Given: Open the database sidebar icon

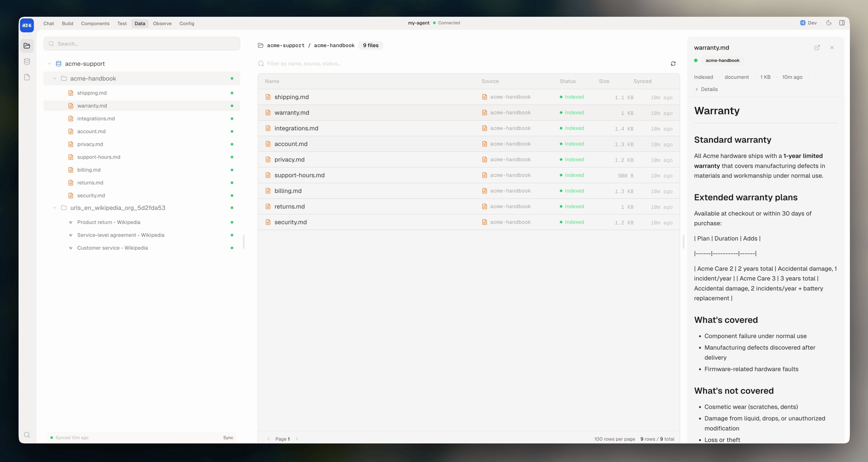Looking at the screenshot, I should tap(27, 61).
